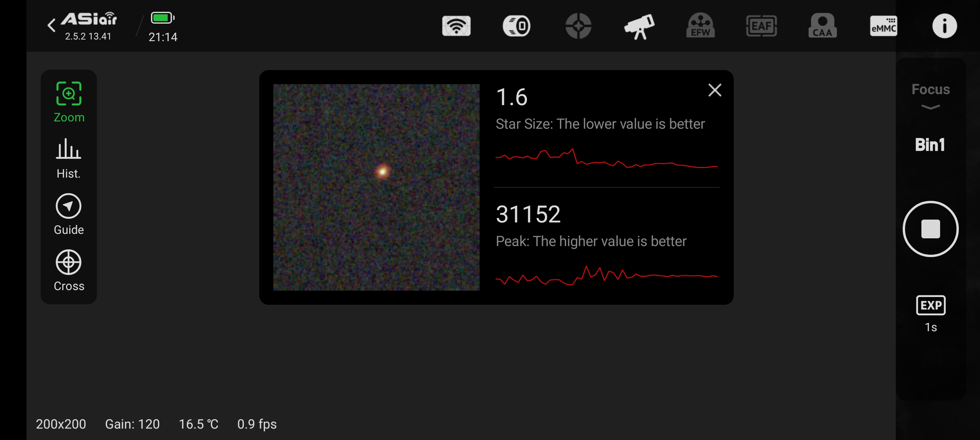This screenshot has height=440, width=980.
Task: Open the main camera settings icon
Action: (x=516, y=26)
